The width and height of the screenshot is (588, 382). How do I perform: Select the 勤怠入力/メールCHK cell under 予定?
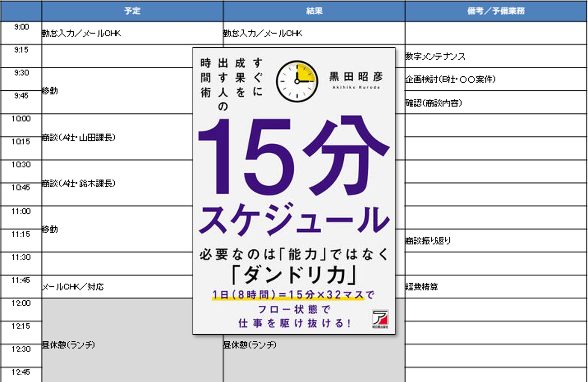[133, 33]
